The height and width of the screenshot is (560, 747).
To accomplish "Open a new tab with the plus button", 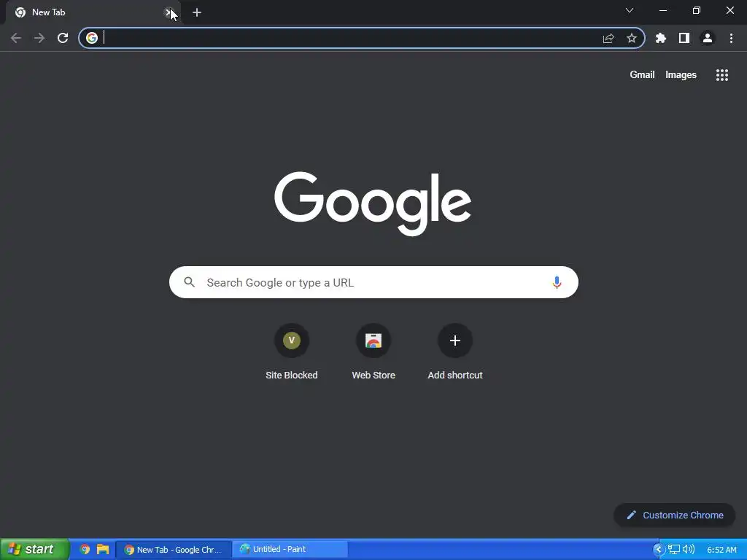I will 197,13.
